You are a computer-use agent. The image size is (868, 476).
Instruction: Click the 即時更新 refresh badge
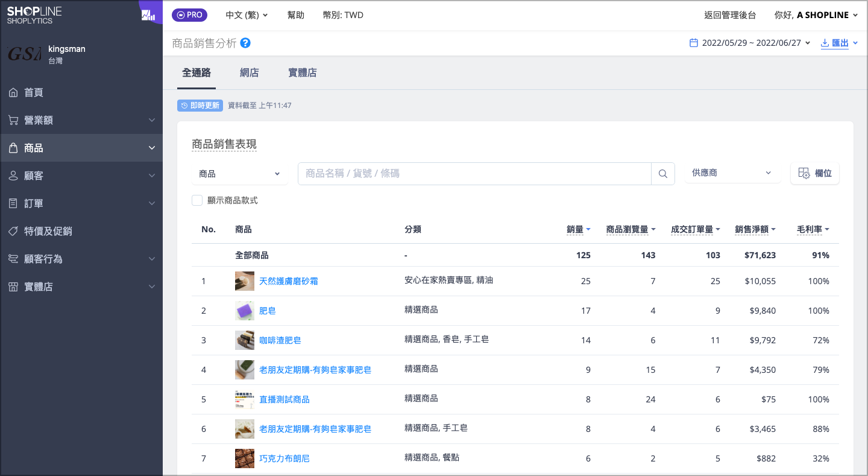[200, 106]
